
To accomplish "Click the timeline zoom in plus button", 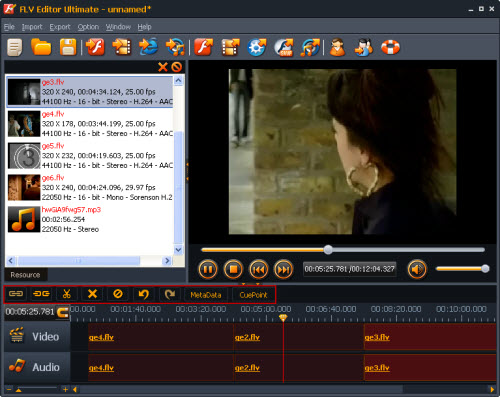I will (x=65, y=389).
